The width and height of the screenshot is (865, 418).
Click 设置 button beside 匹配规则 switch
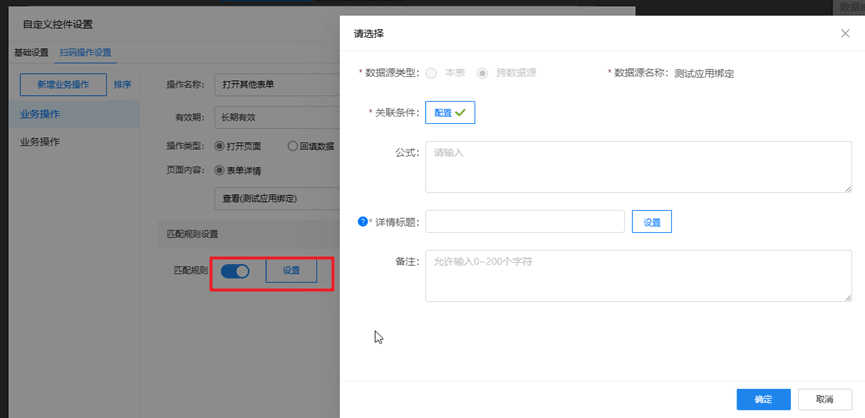pos(291,271)
